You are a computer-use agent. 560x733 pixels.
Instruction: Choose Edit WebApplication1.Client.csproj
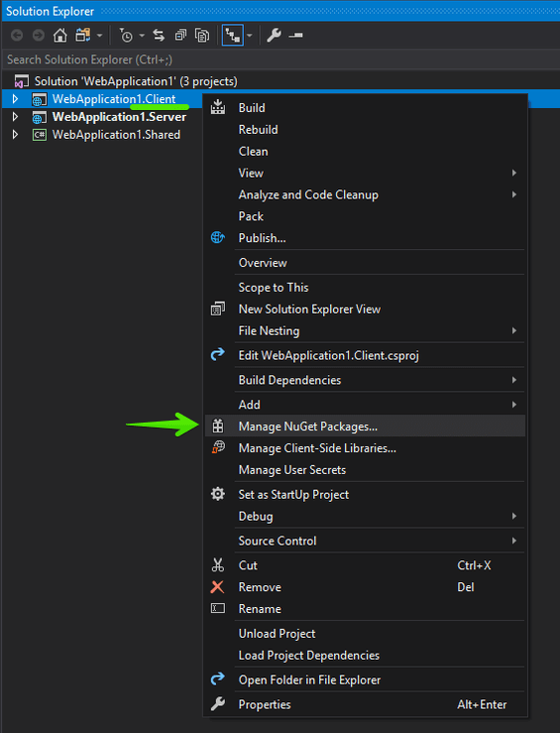tap(365, 356)
